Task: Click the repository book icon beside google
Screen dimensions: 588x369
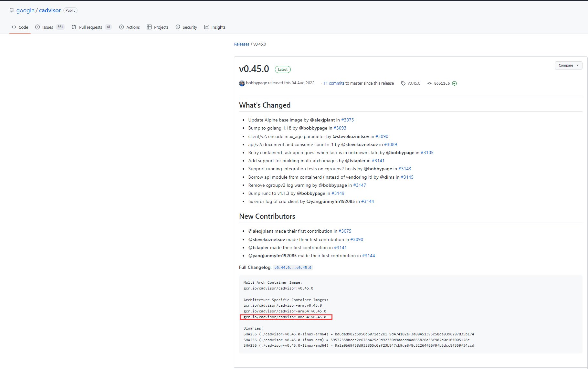Action: tap(12, 10)
